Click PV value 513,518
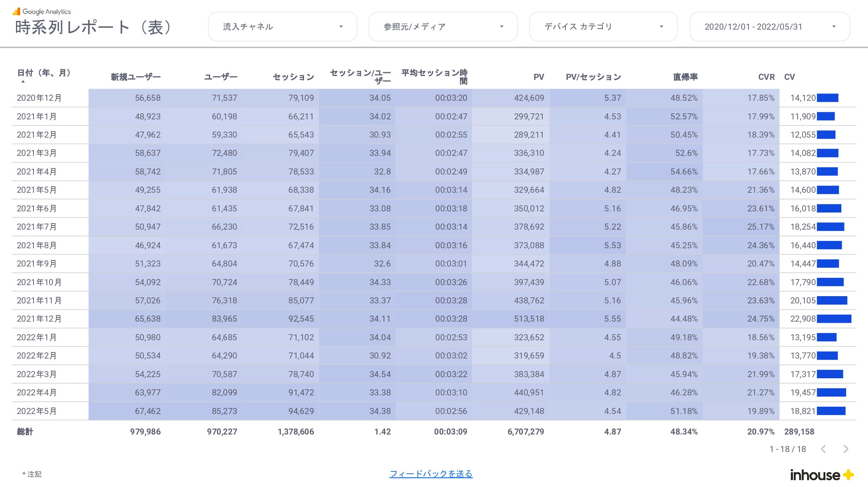 tap(529, 319)
